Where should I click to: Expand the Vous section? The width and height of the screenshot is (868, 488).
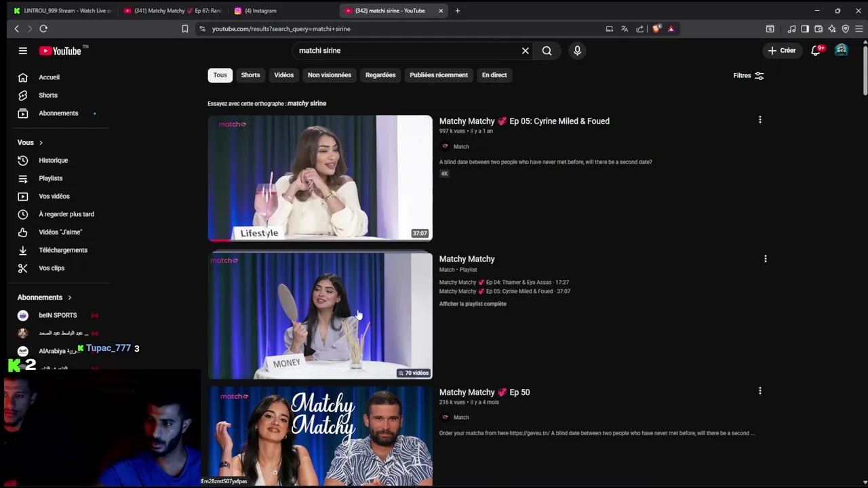tap(31, 142)
